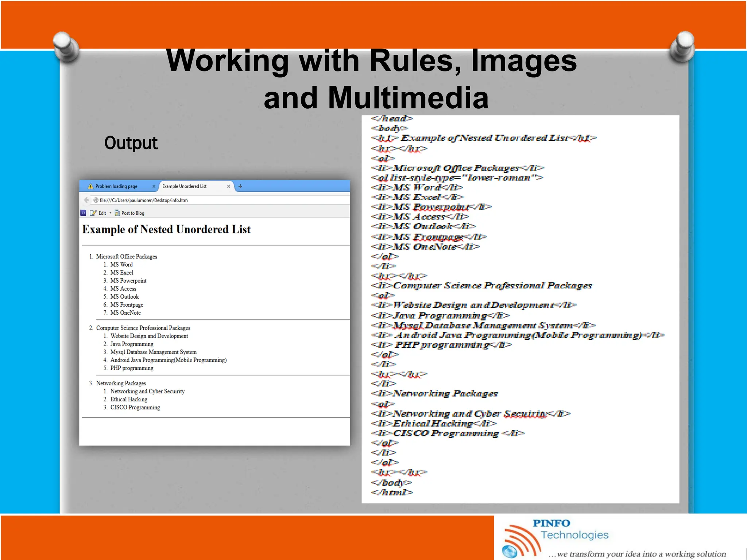Screen dimensions: 747x560
Task: Click the Edit toolbar button
Action: 98,213
